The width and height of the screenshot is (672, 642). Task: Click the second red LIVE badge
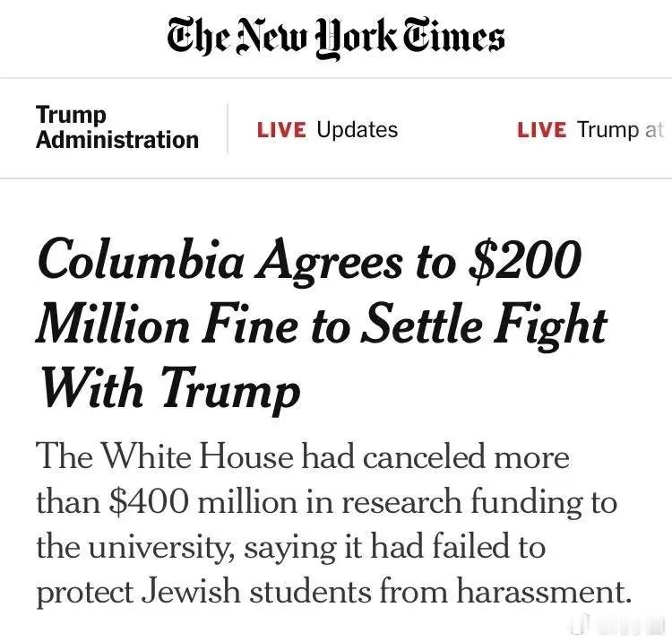click(542, 130)
